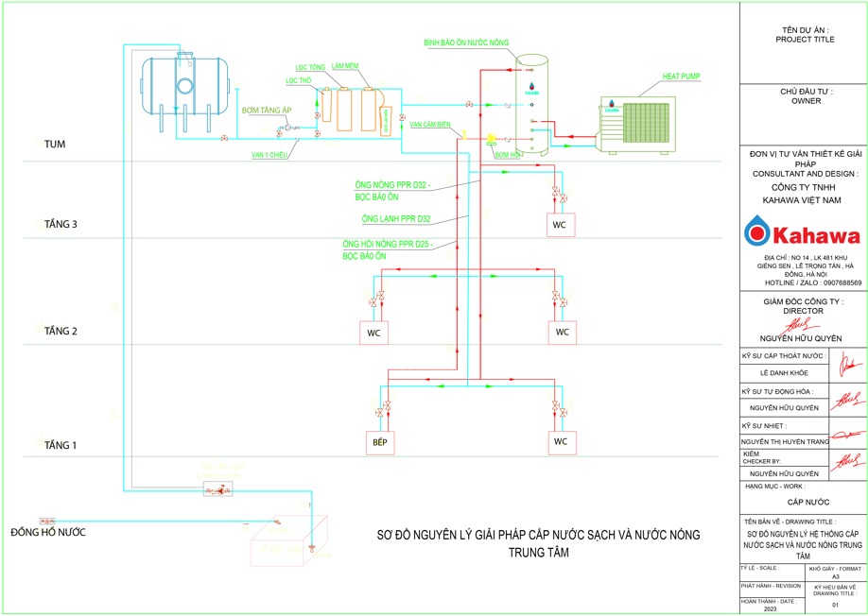This screenshot has width=868, height=616.
Task: Click the BẾP box on floor 1
Action: 381,441
